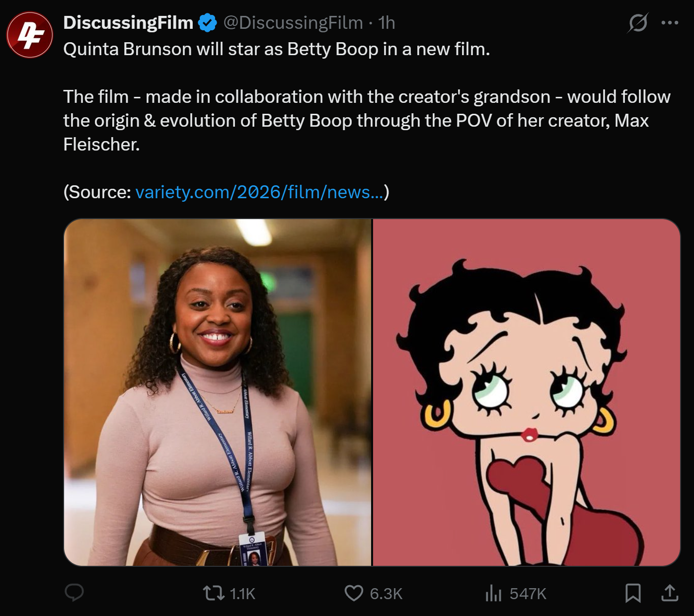This screenshot has height=616, width=694.
Task: Share the post via upload arrow icon
Action: click(x=670, y=593)
